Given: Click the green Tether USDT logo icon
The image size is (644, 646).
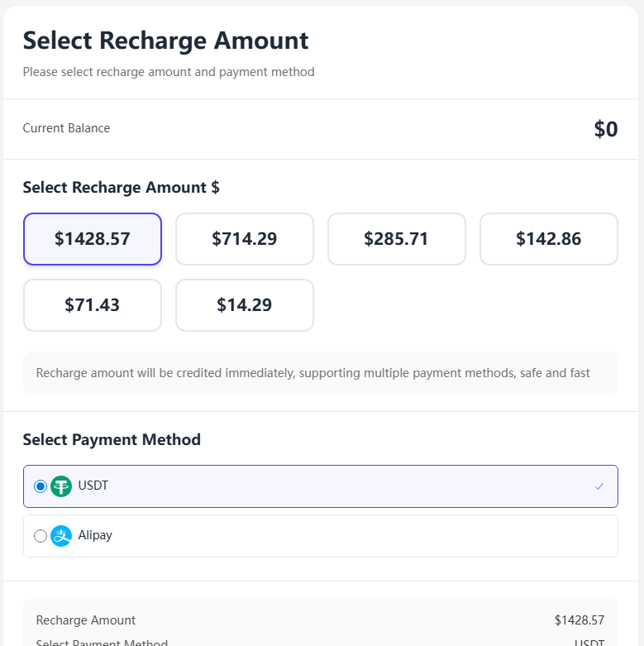Looking at the screenshot, I should pos(61,486).
